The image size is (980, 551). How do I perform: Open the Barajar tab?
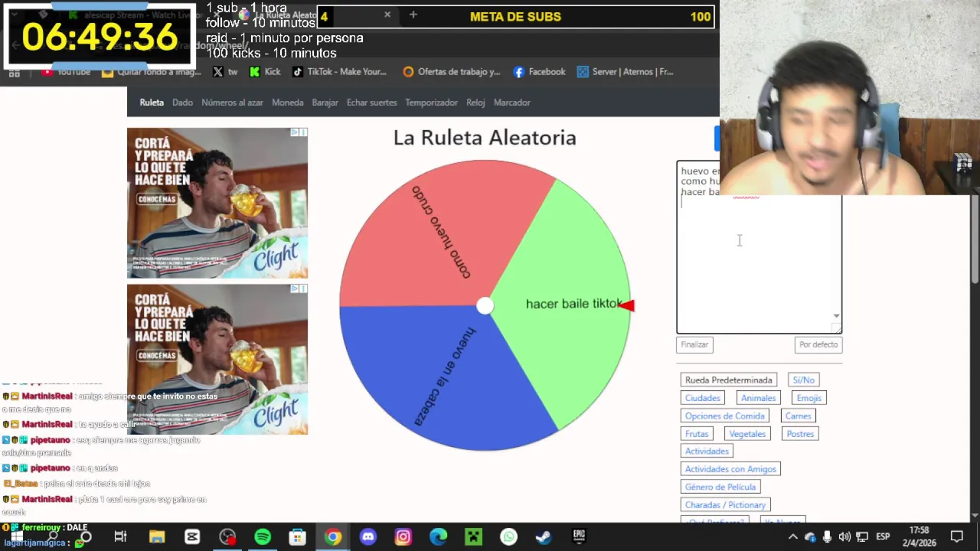tap(325, 103)
